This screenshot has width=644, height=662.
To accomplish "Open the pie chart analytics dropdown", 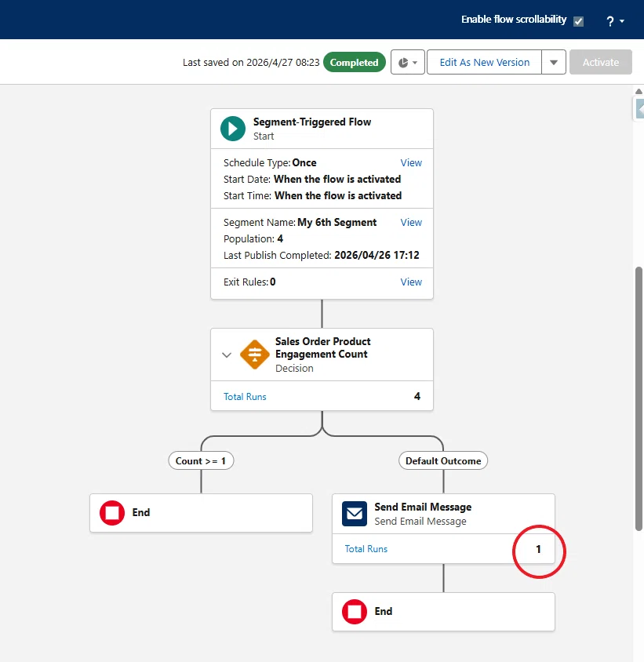I will coord(408,62).
